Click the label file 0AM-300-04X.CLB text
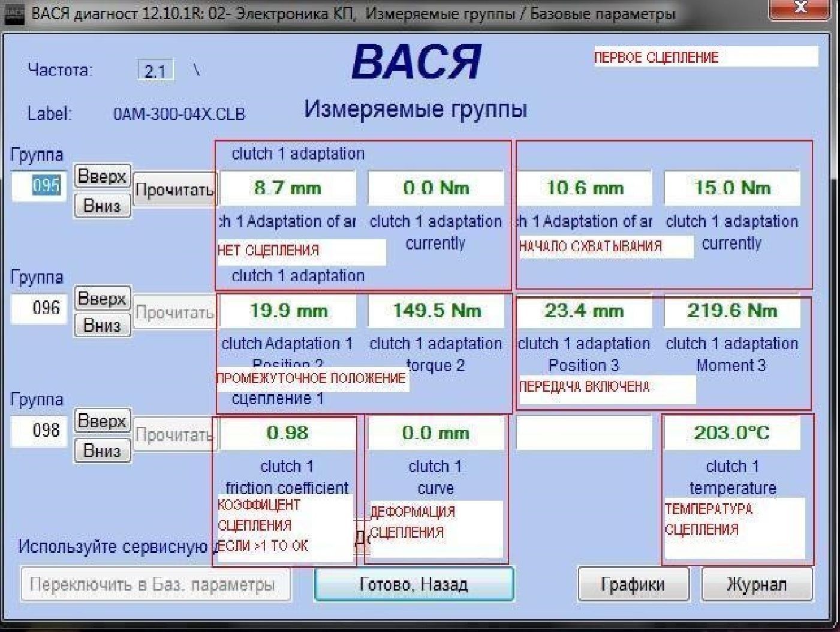Image resolution: width=840 pixels, height=632 pixels. point(179,114)
